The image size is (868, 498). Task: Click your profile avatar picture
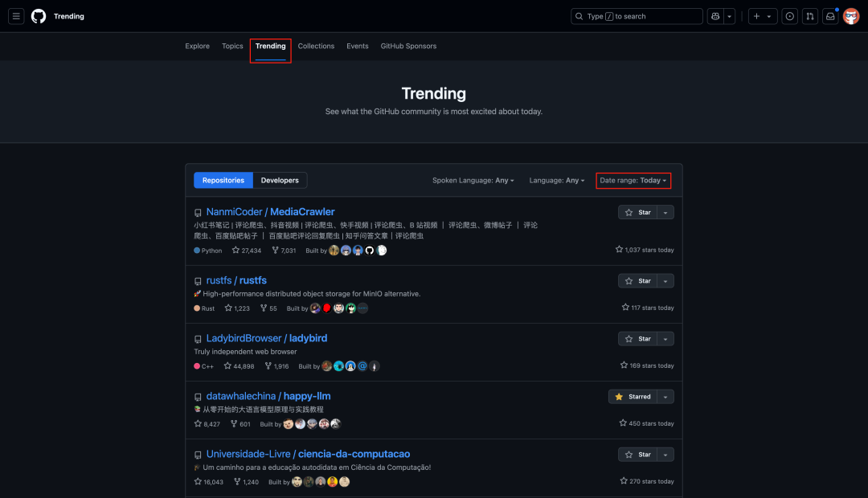(x=851, y=16)
